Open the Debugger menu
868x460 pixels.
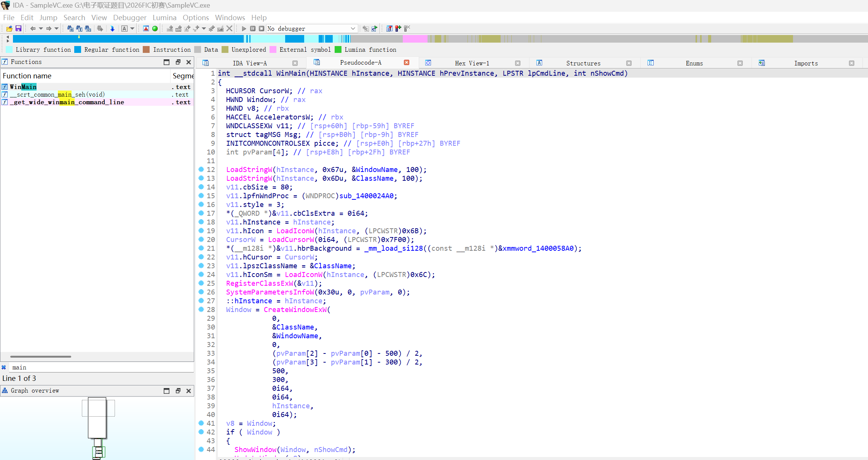point(130,18)
